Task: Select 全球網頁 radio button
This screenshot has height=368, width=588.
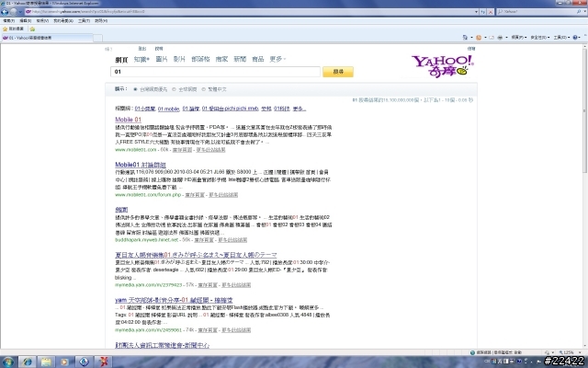Action: (x=174, y=89)
